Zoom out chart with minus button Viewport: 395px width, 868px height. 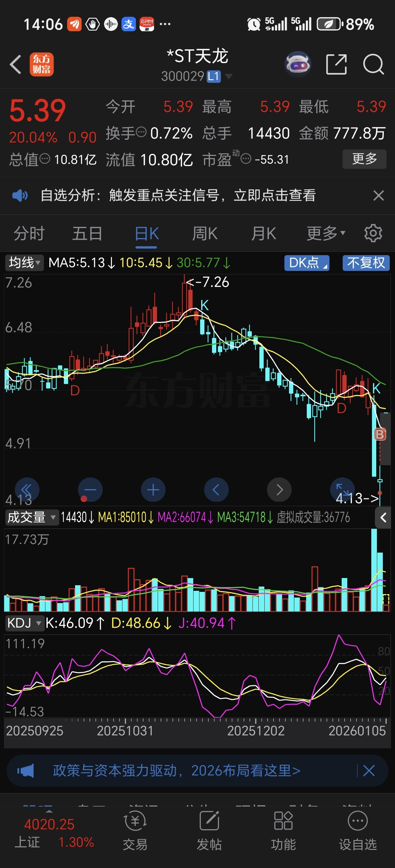click(x=90, y=490)
